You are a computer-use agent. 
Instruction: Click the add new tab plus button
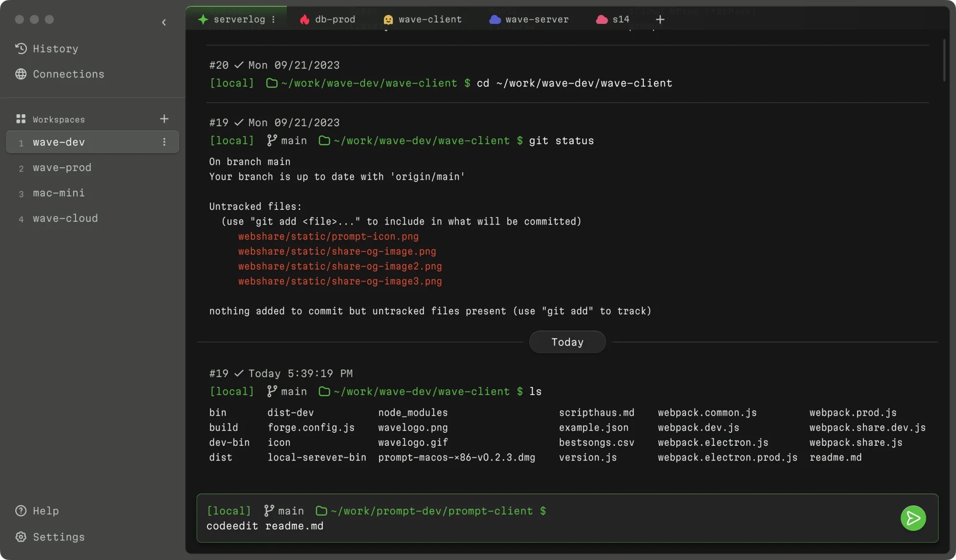coord(659,18)
